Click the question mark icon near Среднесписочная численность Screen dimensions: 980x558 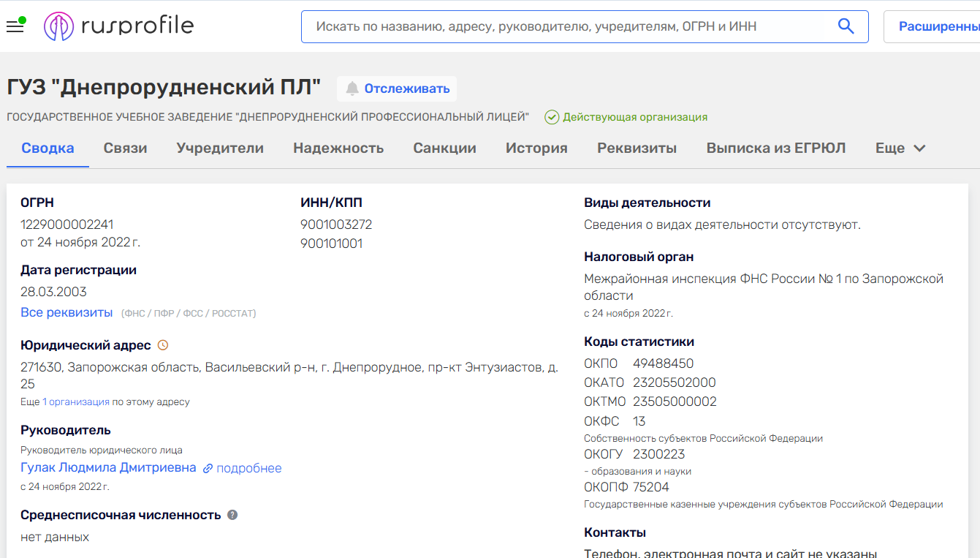click(232, 515)
